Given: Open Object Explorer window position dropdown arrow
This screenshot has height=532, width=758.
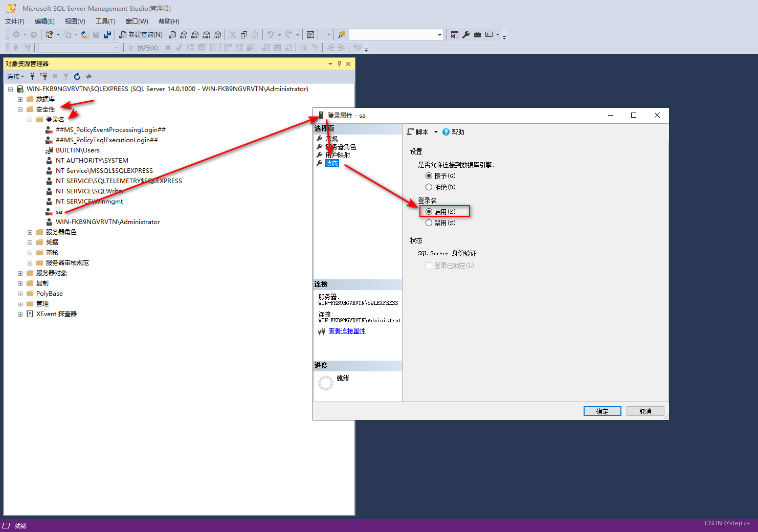Looking at the screenshot, I should pyautogui.click(x=330, y=63).
